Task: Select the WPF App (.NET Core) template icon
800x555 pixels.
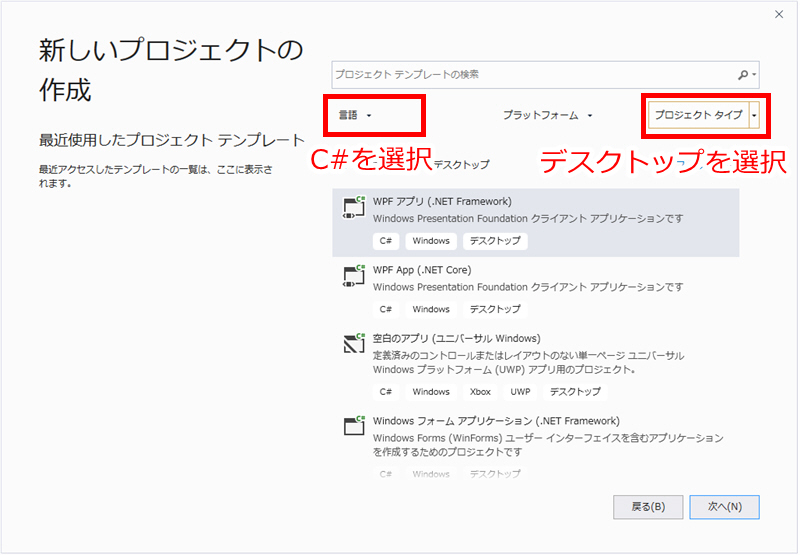Action: [354, 276]
